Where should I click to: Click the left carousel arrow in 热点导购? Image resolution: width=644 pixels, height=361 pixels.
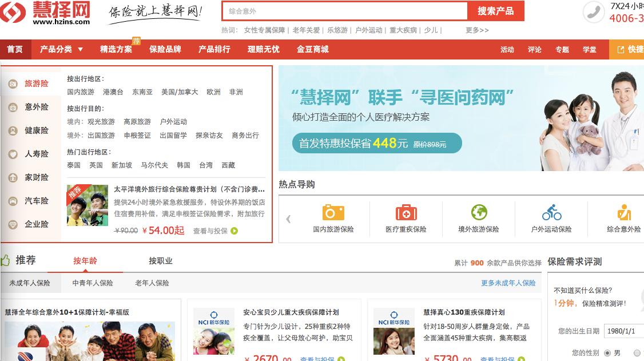(288, 219)
